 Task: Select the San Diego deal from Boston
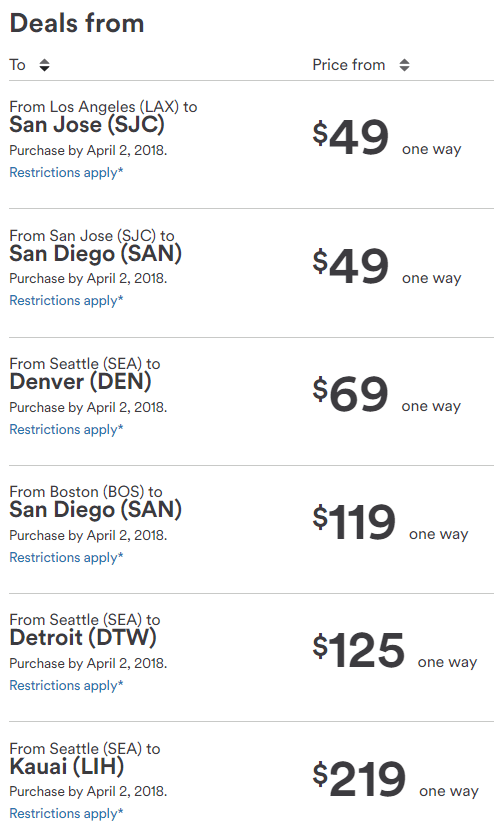click(95, 510)
